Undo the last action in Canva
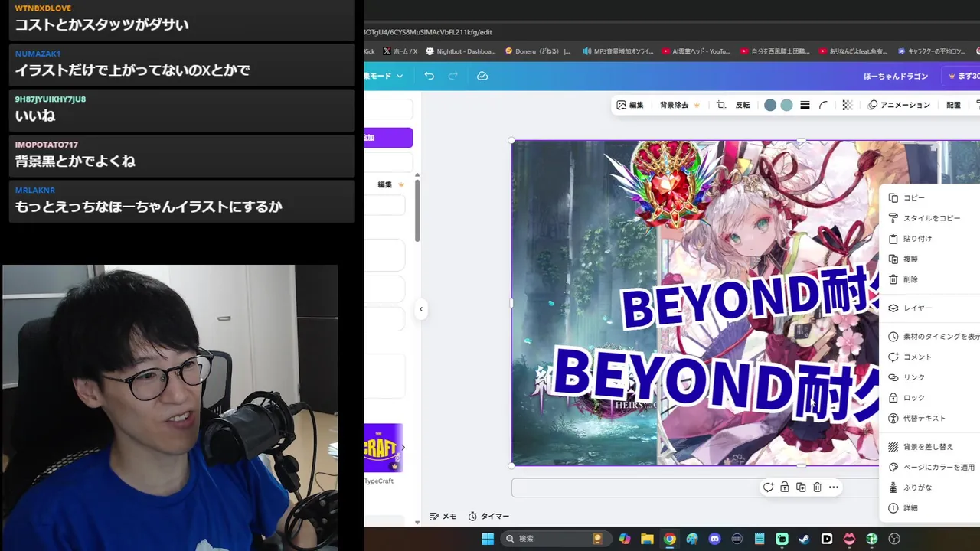The width and height of the screenshot is (980, 551). (x=429, y=76)
